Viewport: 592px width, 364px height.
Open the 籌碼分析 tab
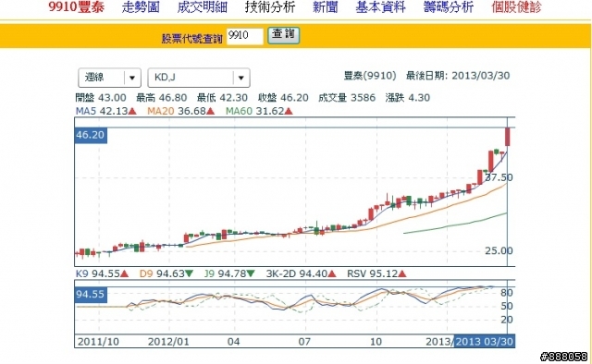449,7
